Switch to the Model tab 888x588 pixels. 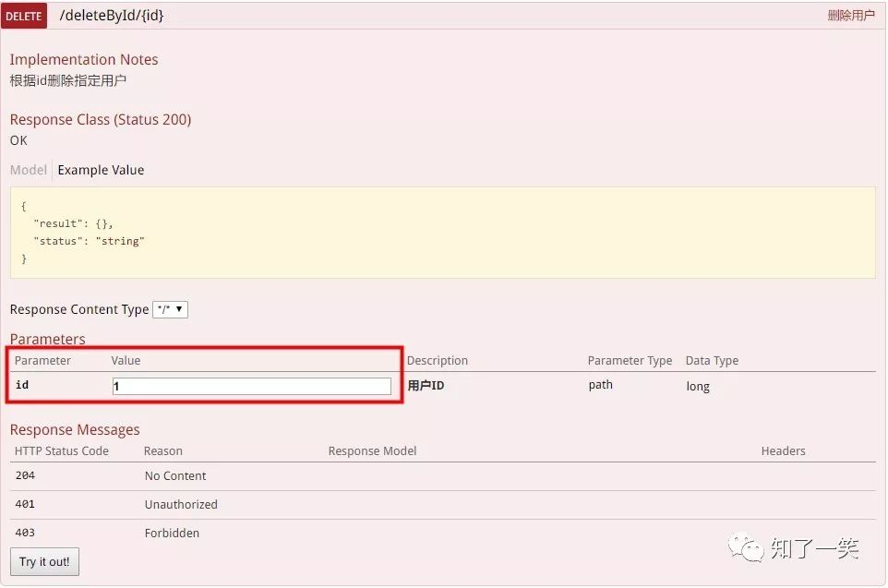tap(29, 170)
